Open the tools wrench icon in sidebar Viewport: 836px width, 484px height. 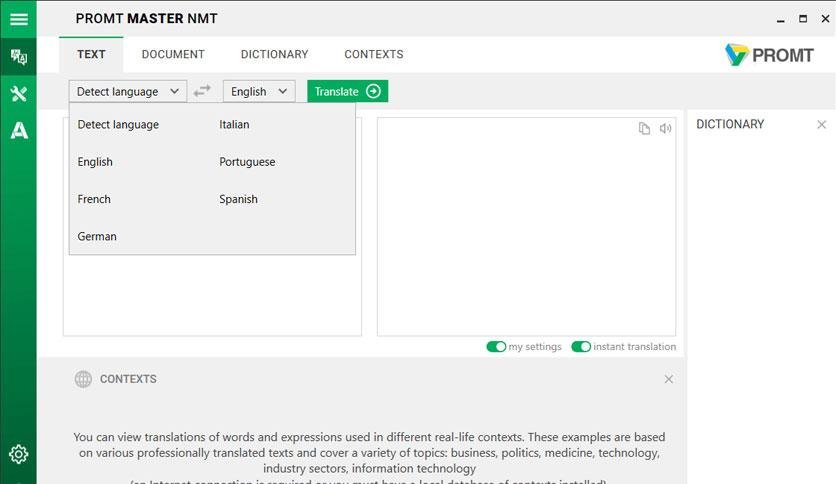19,94
